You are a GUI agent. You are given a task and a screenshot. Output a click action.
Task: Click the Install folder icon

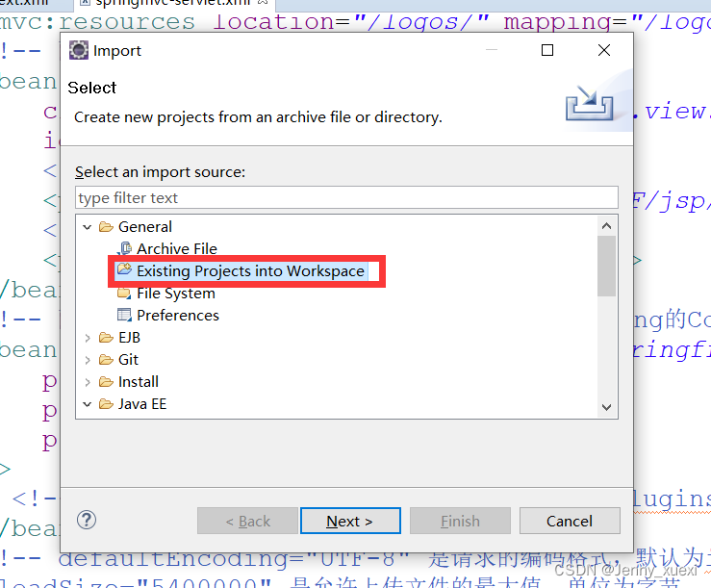(x=106, y=382)
